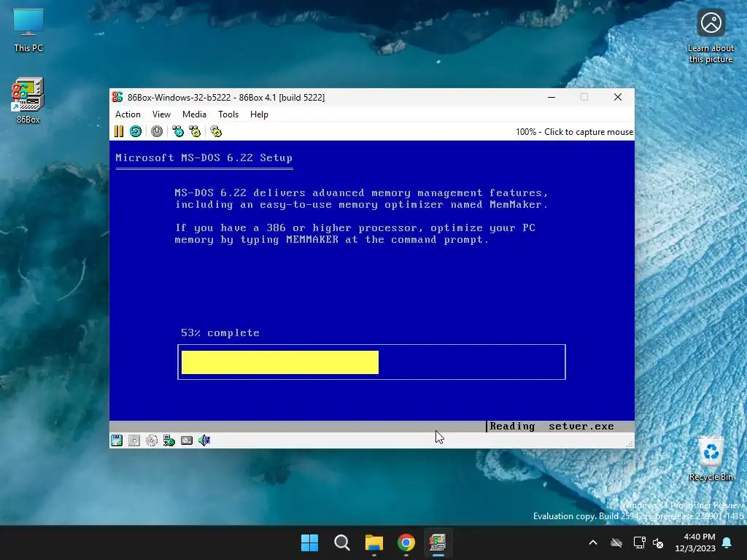
Task: Click the yellow setup progress bar
Action: click(280, 362)
